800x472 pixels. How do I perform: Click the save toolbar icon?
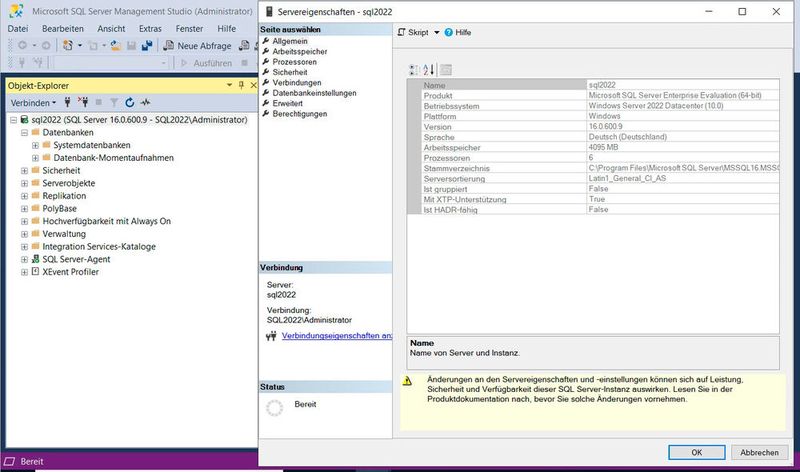[132, 46]
